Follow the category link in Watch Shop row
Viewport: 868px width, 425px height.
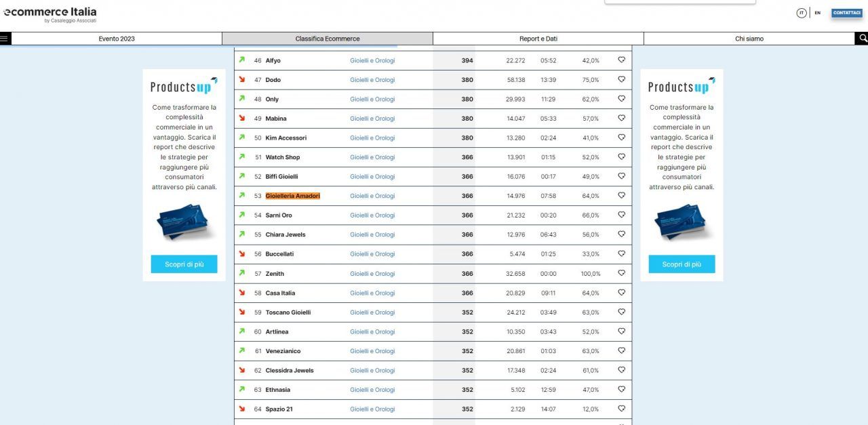point(372,157)
